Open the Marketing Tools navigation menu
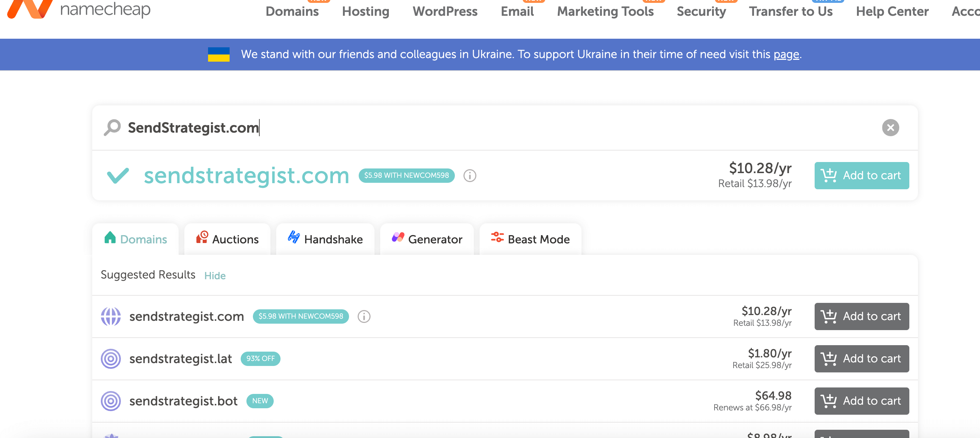 (x=605, y=11)
